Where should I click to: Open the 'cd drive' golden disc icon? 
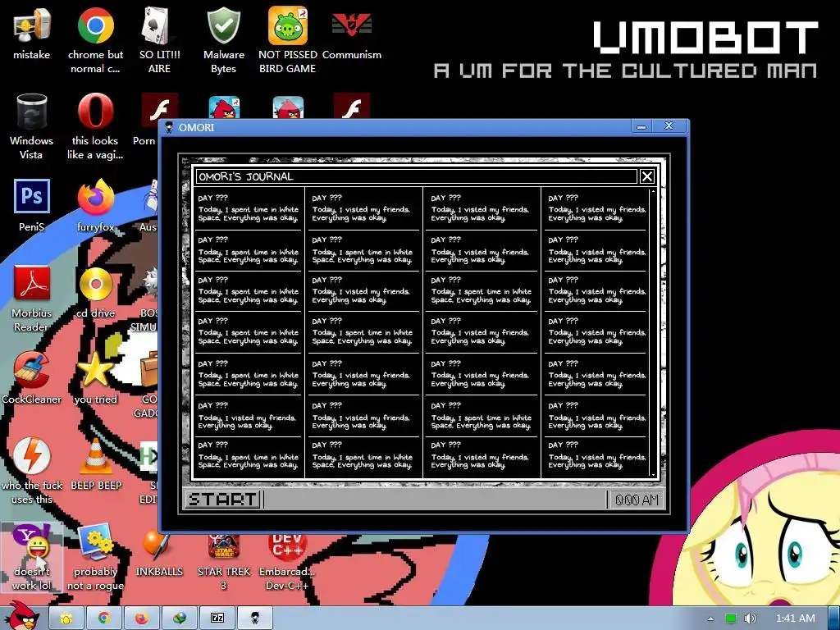(95, 283)
